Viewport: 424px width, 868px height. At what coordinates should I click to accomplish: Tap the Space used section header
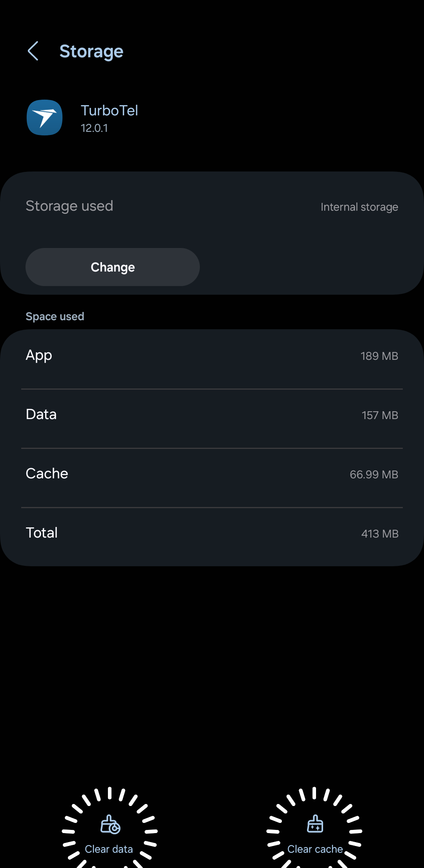click(55, 316)
